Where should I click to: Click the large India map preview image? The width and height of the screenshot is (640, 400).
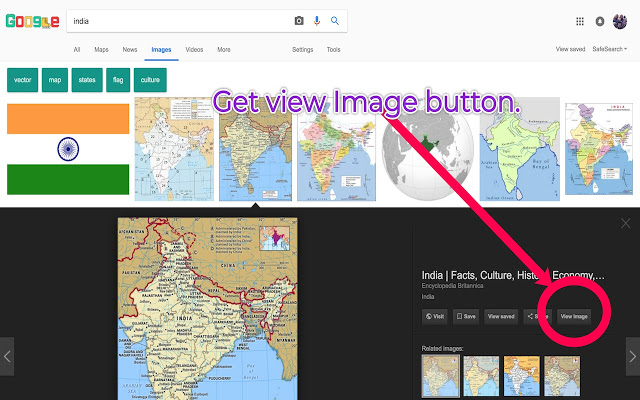(x=208, y=309)
